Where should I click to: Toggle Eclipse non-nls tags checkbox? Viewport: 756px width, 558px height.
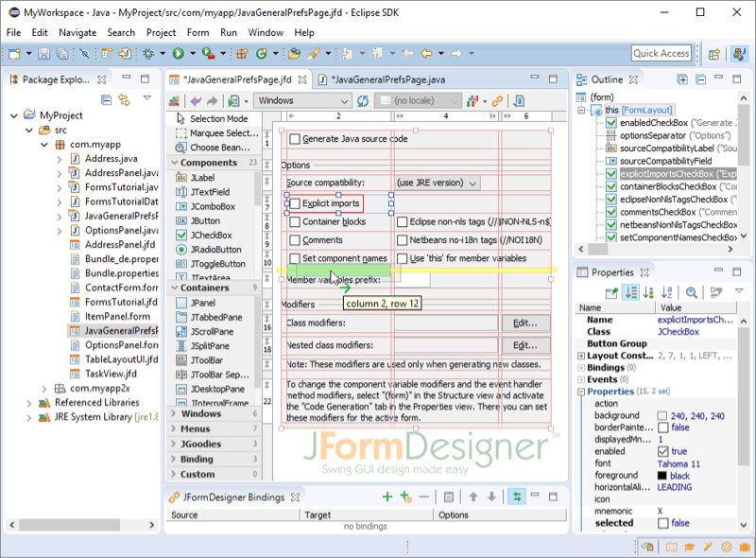click(402, 222)
